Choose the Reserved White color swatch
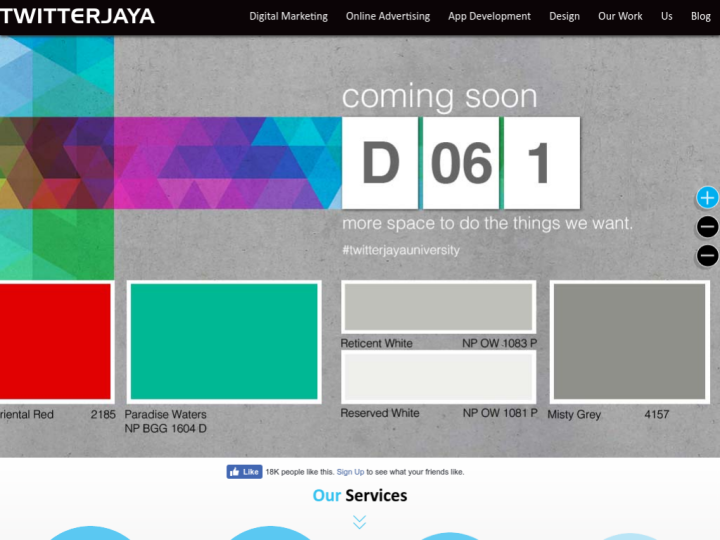The width and height of the screenshot is (720, 540). (x=438, y=377)
